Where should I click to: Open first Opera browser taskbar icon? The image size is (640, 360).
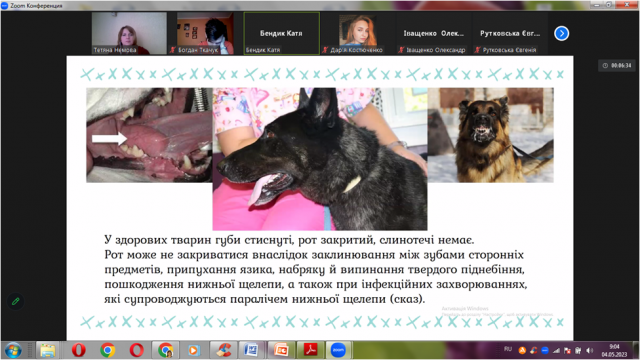coord(78,350)
